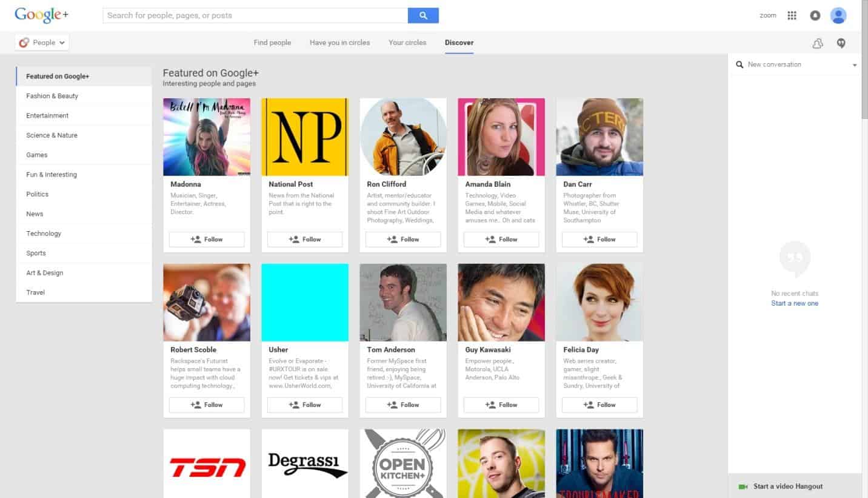This screenshot has width=868, height=498.
Task: Click the Tom Anderson name link
Action: click(391, 350)
